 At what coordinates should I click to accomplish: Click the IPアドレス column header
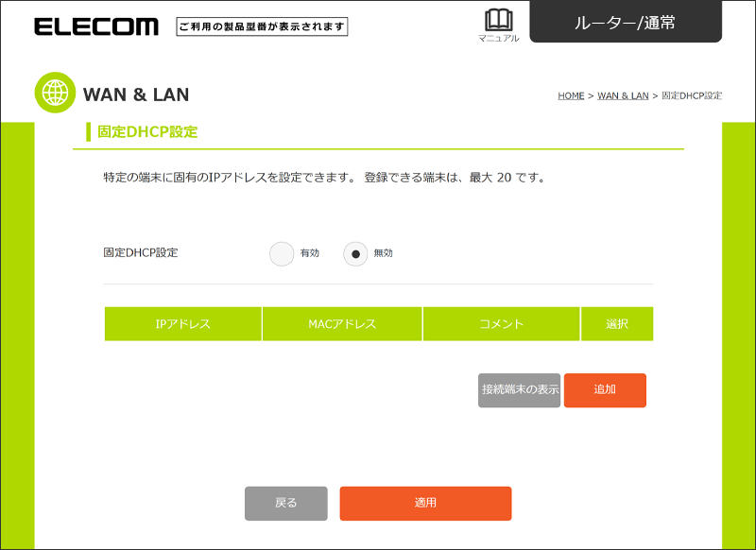tap(183, 324)
